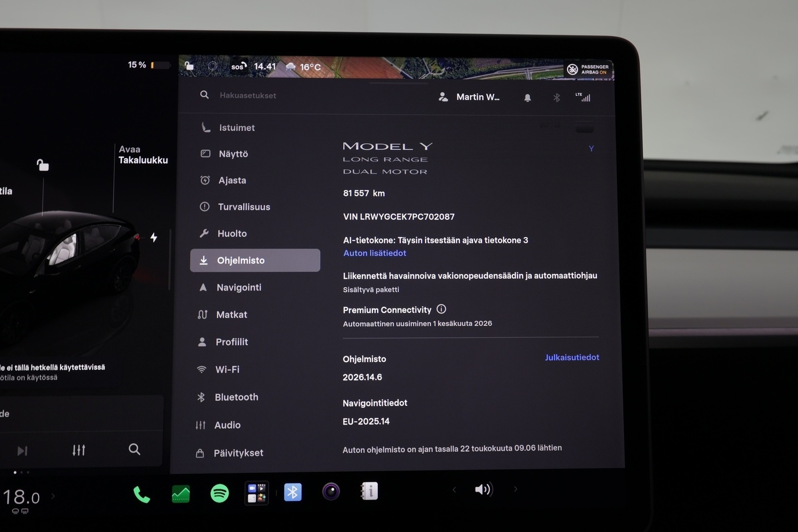Tap the speaker volume icon
Screen dimensions: 798x532
[484, 489]
